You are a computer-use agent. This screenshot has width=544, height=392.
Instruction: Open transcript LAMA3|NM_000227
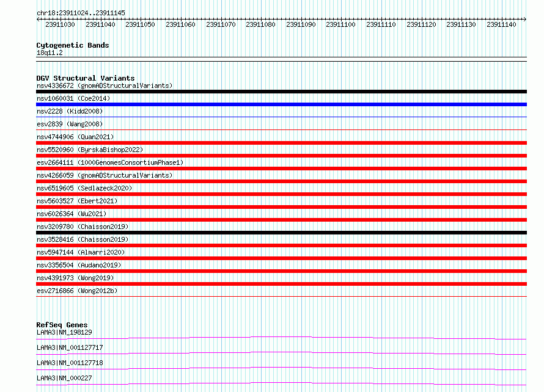click(x=64, y=378)
